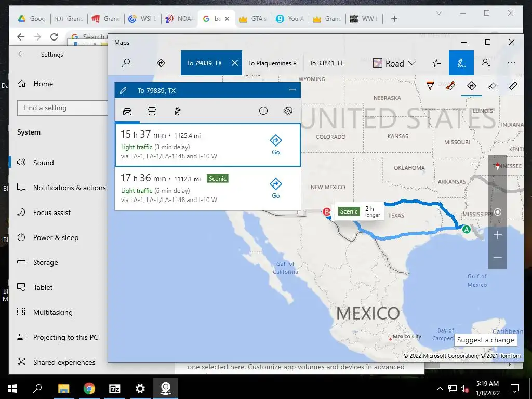Open Chrome tab search dropdown arrow
Viewport: 532px width, 399px height.
coord(438,13)
